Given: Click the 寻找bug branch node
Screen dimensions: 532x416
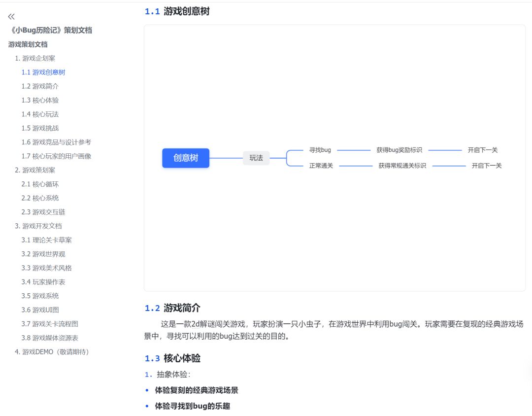Looking at the screenshot, I should (320, 150).
